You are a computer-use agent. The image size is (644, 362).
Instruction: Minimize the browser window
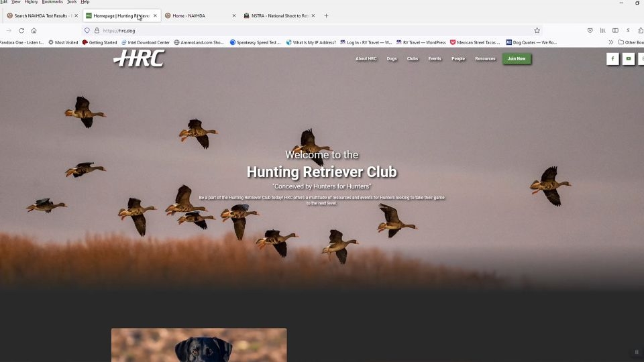(x=621, y=3)
